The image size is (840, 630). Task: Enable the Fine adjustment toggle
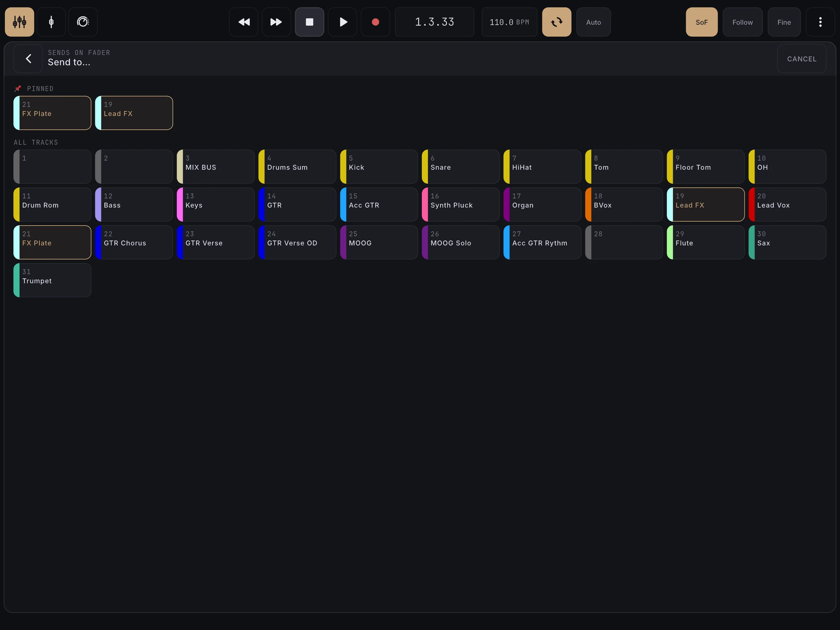784,22
